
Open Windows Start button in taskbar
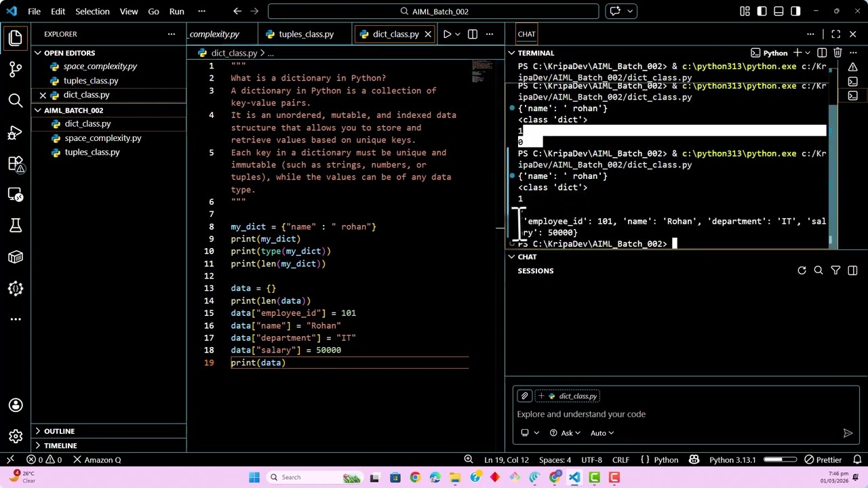254,477
